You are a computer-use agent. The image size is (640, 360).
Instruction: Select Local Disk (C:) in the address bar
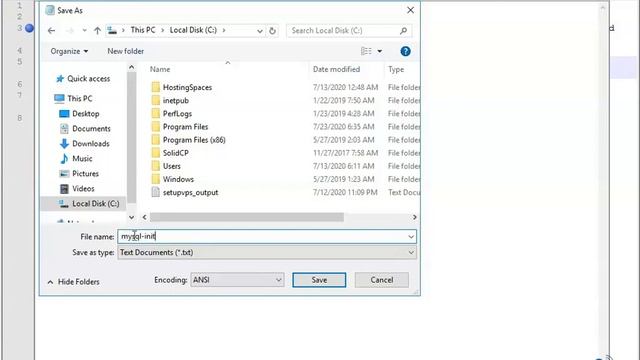point(193,30)
